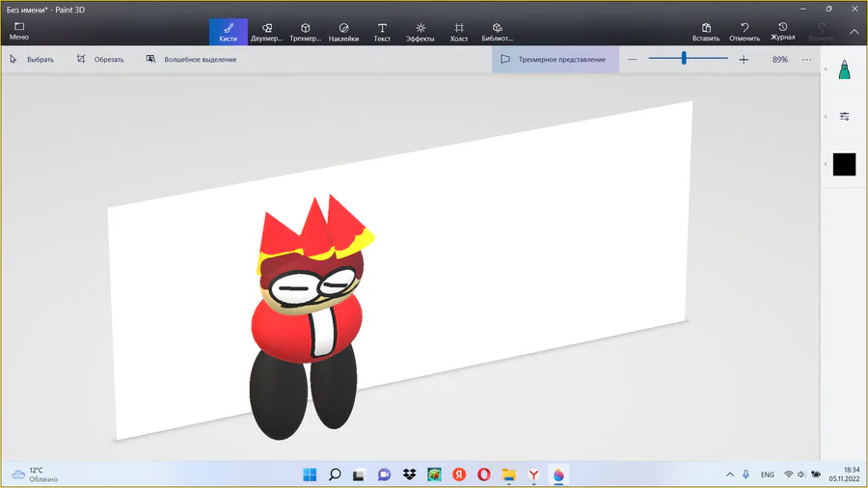
Task: Click the zoom slider handle
Action: click(x=684, y=58)
